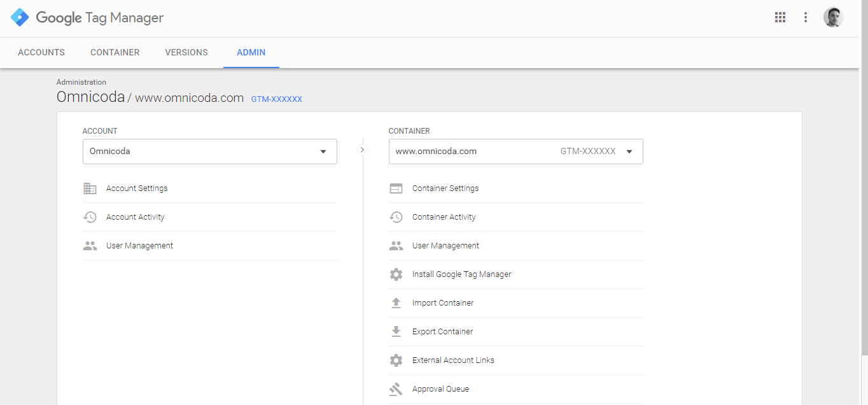
Task: Open Install Google Tag Manager link
Action: pyautogui.click(x=462, y=274)
